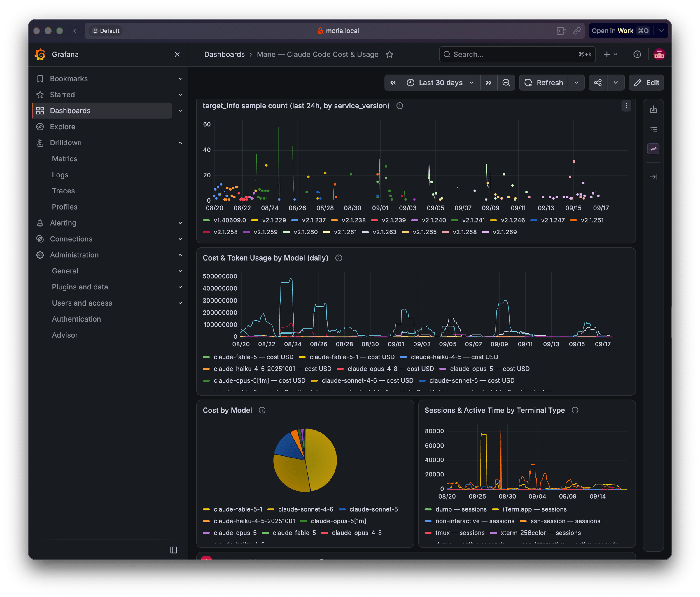Click the Grafana logo icon

click(40, 55)
